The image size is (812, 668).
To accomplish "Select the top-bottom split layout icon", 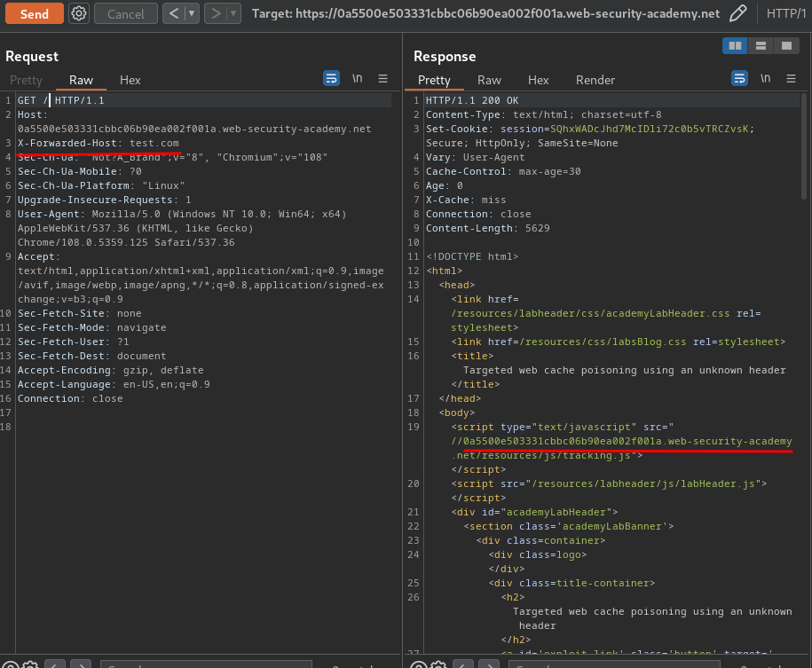I will (x=761, y=45).
